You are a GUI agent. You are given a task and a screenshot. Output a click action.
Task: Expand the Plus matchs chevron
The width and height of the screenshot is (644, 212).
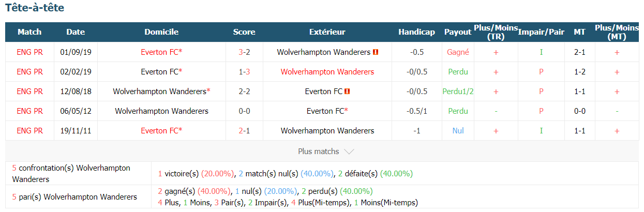coord(349,152)
